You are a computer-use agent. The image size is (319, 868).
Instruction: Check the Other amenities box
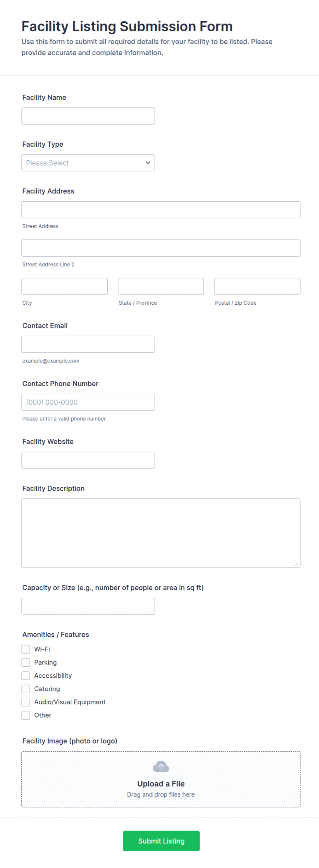[26, 715]
